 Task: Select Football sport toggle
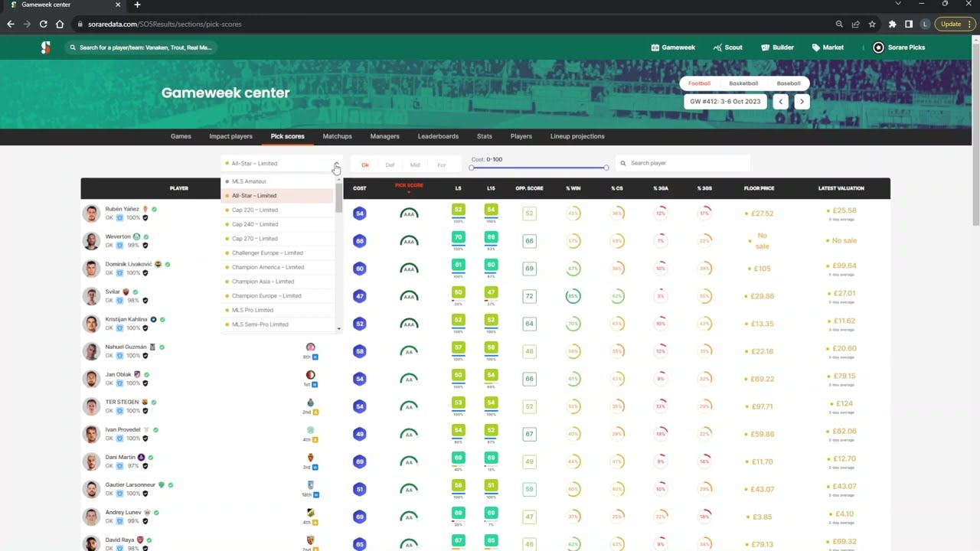pyautogui.click(x=699, y=83)
